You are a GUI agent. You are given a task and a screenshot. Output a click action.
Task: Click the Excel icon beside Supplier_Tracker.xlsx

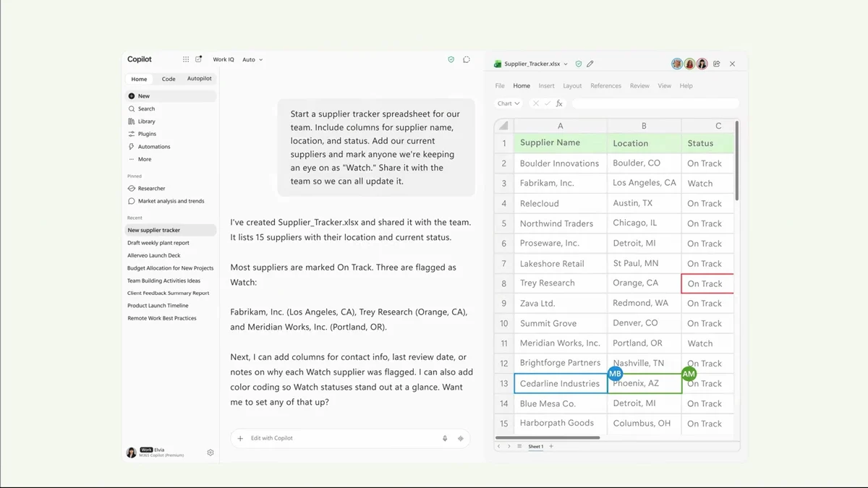tap(498, 64)
